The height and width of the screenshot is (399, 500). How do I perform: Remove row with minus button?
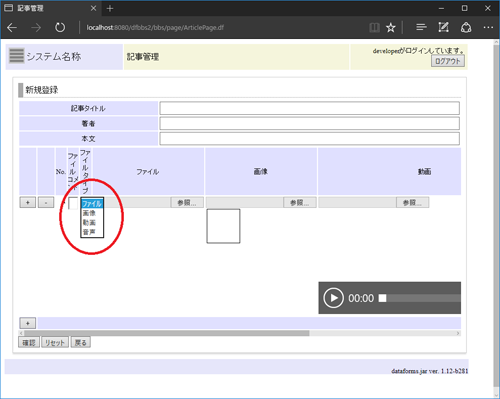pos(46,202)
